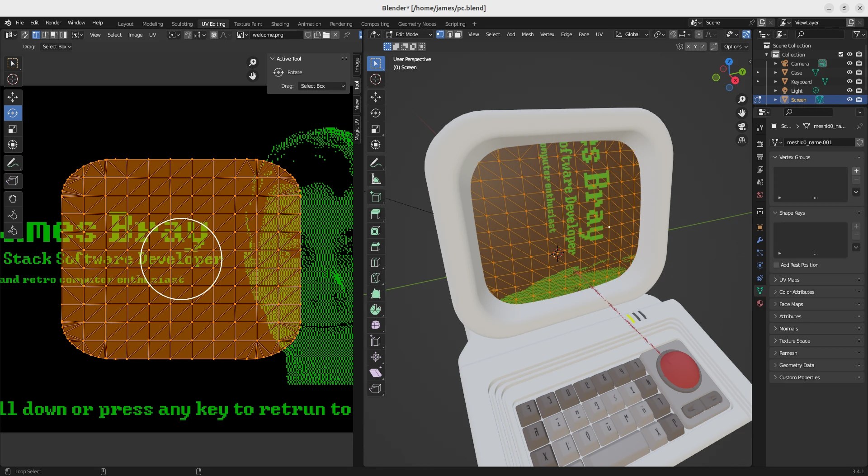This screenshot has width=868, height=476.
Task: Enable Add Rest Position
Action: [x=775, y=265]
